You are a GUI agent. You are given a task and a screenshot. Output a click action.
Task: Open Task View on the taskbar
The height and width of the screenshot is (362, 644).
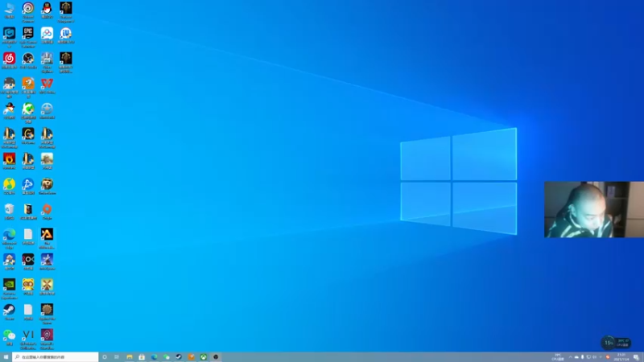click(x=117, y=357)
